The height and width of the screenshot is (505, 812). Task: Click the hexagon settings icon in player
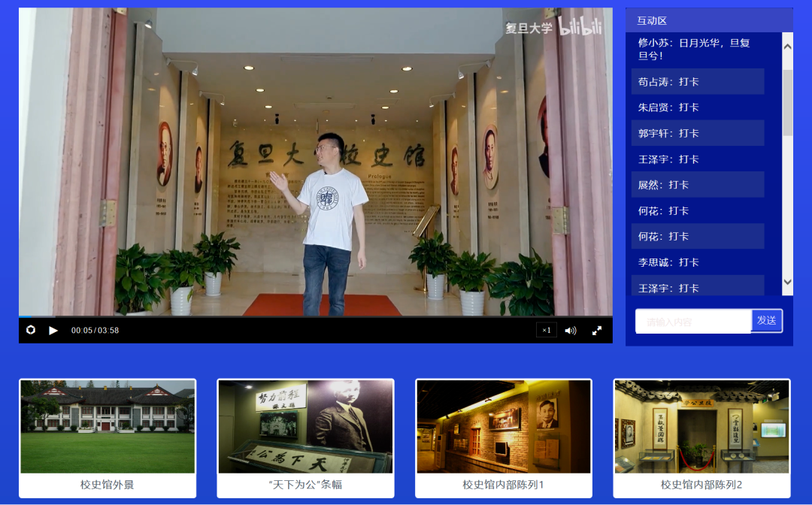coord(31,330)
